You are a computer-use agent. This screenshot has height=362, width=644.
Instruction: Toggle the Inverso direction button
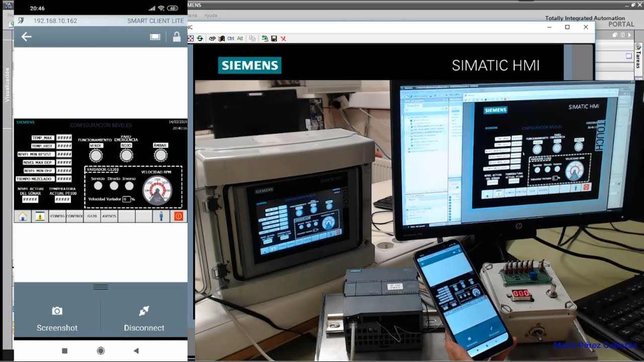(x=129, y=186)
